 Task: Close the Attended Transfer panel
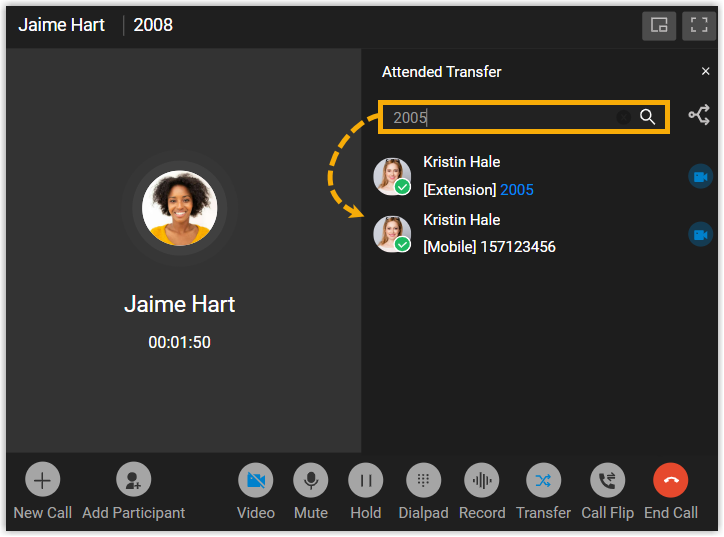[x=706, y=72]
